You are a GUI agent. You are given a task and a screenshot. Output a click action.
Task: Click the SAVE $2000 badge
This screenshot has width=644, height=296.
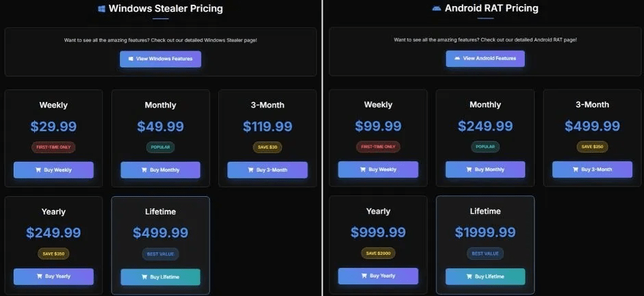point(378,254)
